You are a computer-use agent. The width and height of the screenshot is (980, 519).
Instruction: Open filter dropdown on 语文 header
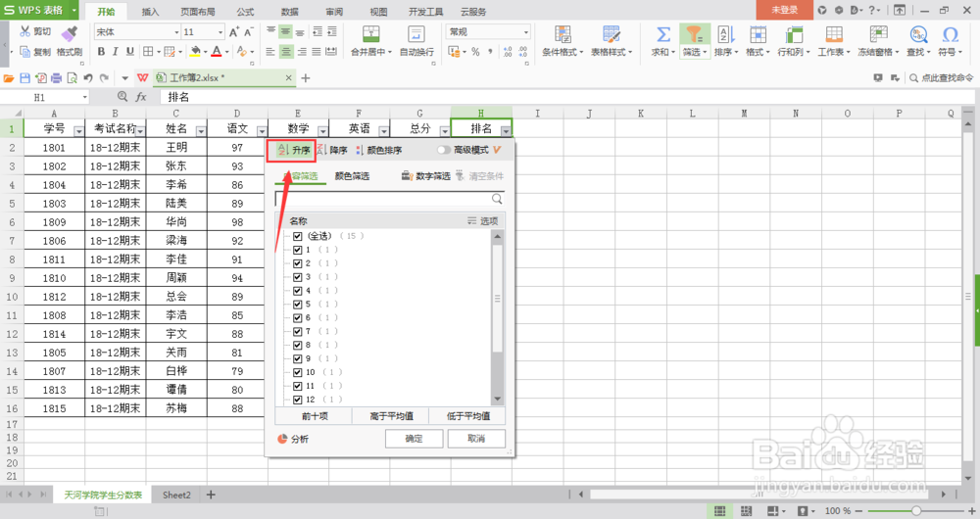coord(262,131)
